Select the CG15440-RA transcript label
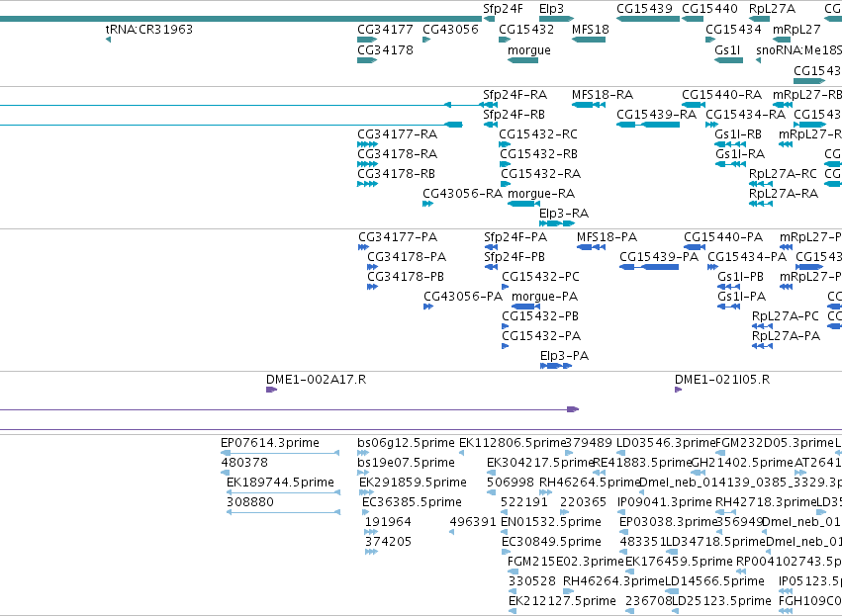842x616 pixels. pyautogui.click(x=721, y=95)
